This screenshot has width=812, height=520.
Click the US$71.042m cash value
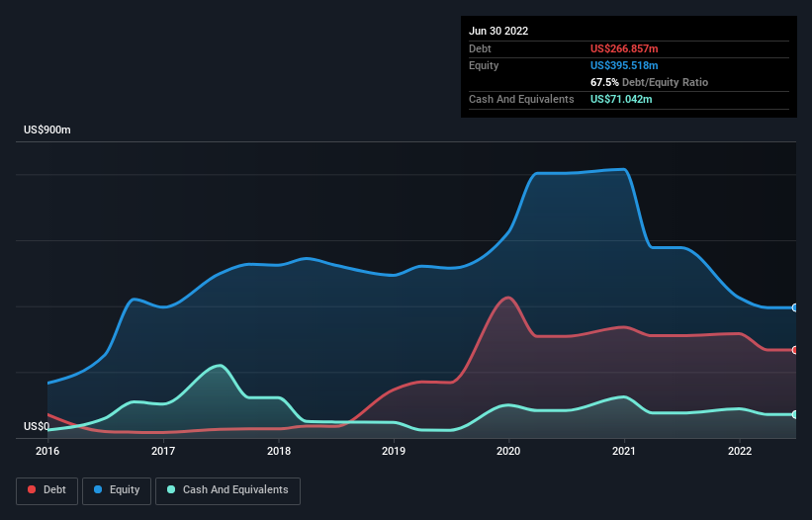[x=621, y=99]
